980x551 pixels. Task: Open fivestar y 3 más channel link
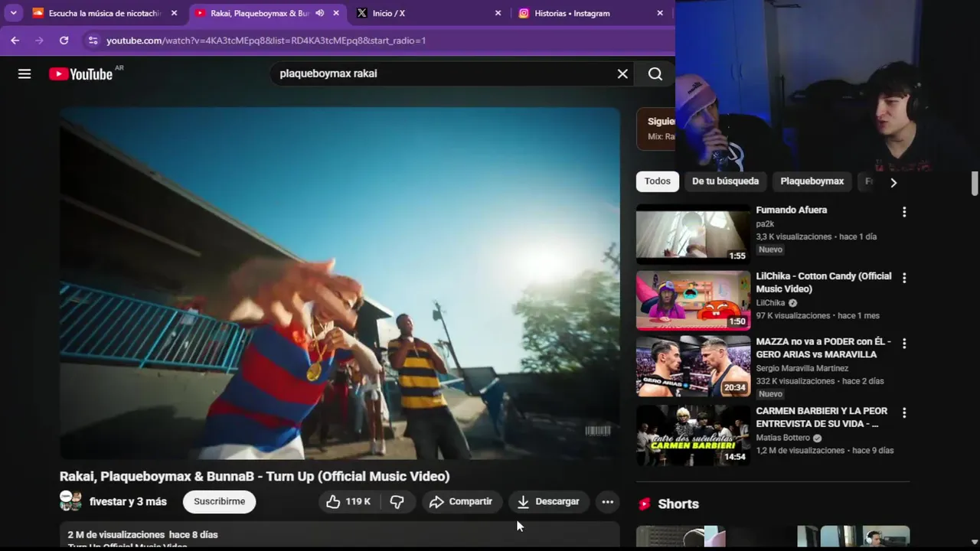click(x=128, y=502)
